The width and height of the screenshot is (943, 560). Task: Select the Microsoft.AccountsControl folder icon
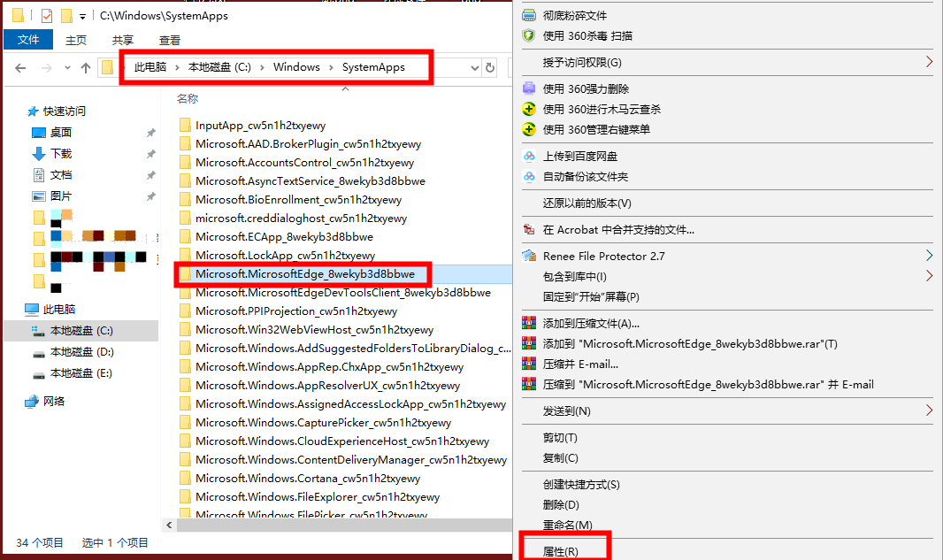click(185, 163)
